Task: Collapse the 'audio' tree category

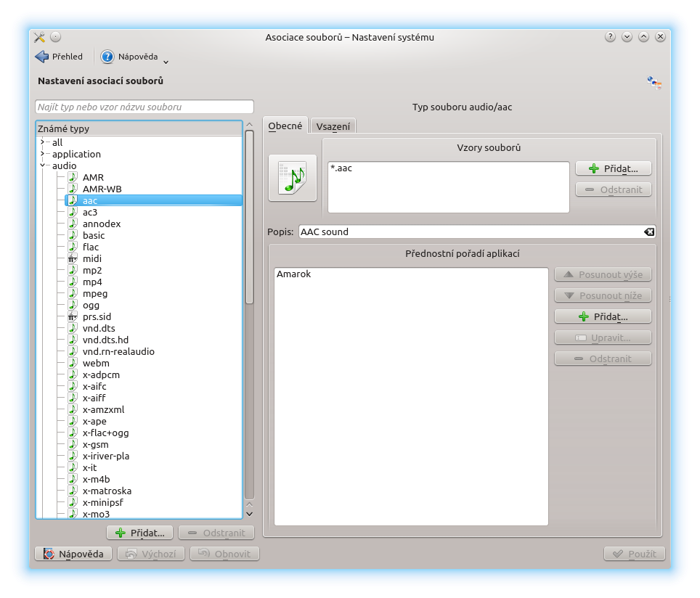Action: click(43, 165)
